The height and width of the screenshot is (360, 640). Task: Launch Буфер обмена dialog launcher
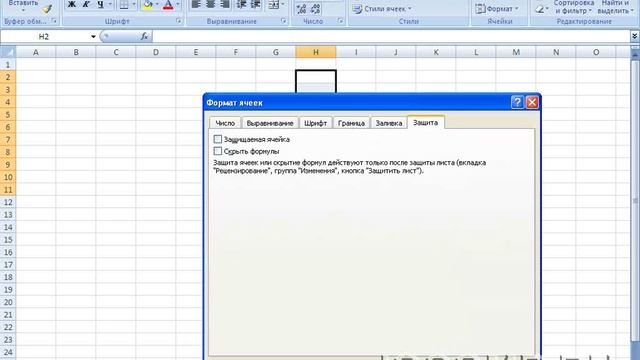click(x=54, y=21)
